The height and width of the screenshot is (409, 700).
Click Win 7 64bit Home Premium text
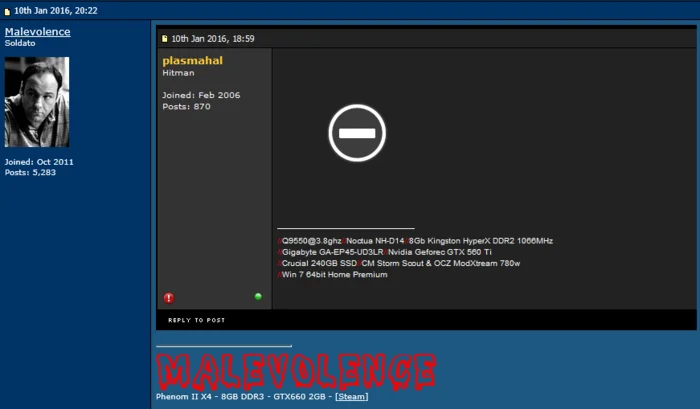(x=333, y=275)
